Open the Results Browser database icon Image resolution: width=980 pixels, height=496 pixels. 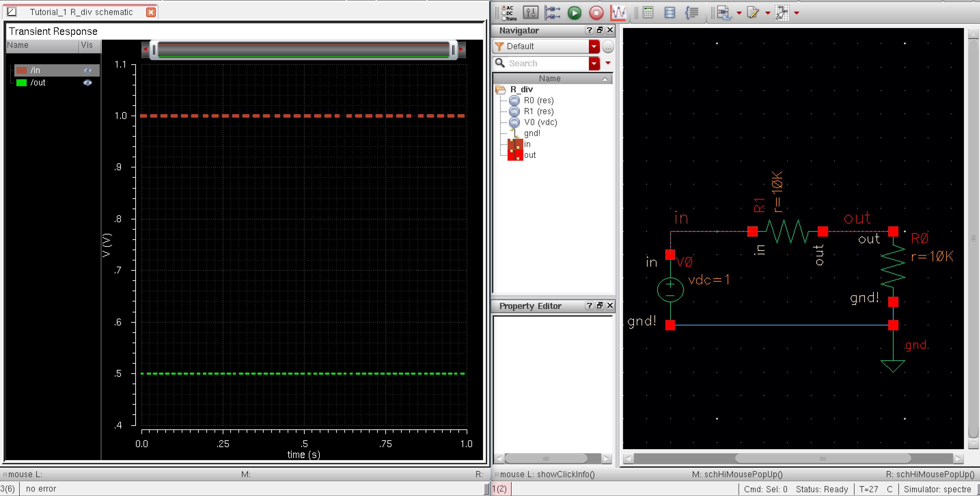[670, 13]
